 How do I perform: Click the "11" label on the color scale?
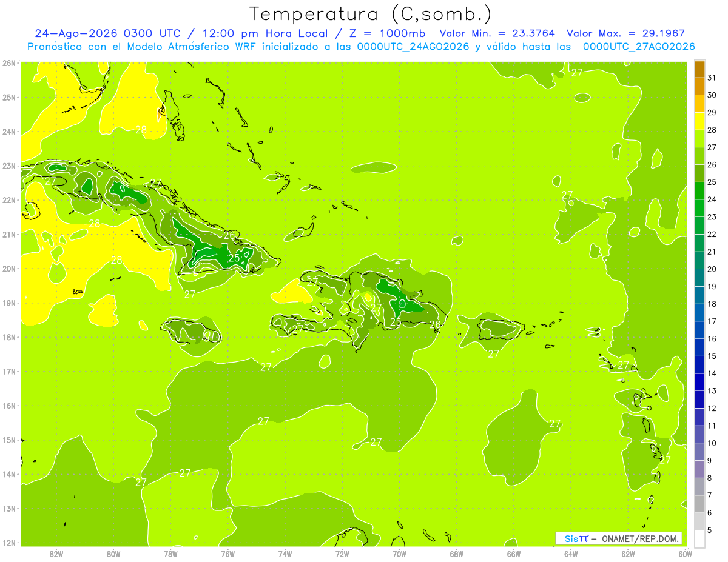712,426
